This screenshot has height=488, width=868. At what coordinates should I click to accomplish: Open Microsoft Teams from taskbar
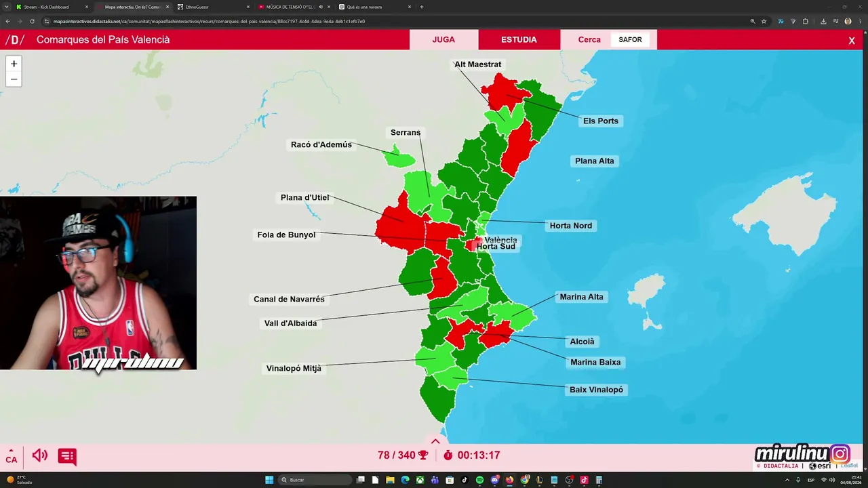coord(435,480)
